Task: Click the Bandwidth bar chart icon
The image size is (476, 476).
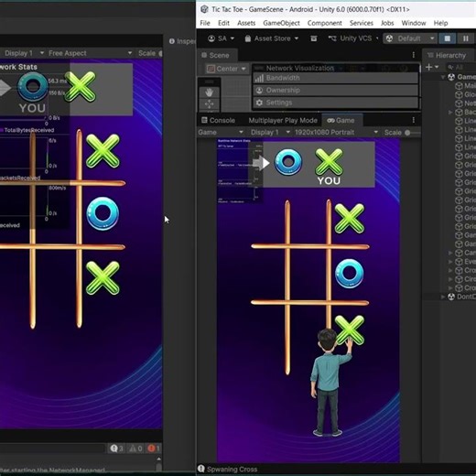Action: (259, 78)
